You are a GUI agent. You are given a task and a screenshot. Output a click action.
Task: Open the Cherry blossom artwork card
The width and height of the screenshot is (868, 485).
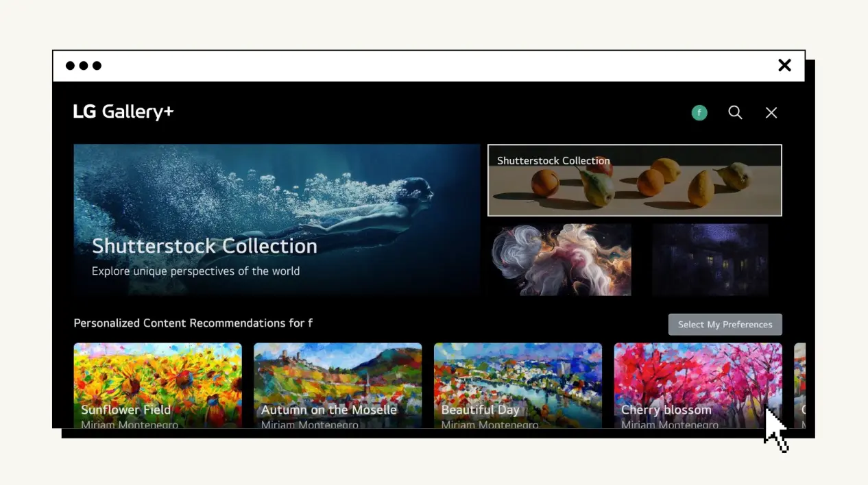(698, 386)
